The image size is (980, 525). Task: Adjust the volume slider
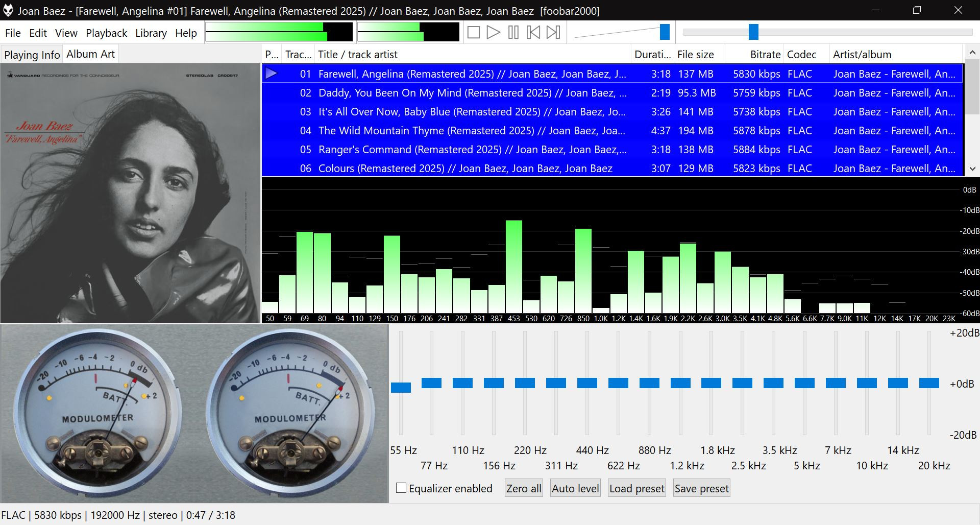[x=665, y=32]
